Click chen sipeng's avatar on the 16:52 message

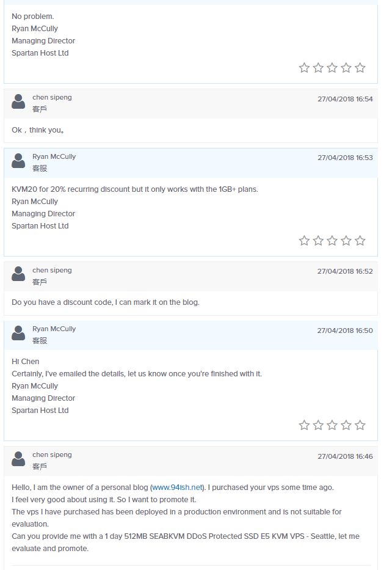(x=18, y=274)
